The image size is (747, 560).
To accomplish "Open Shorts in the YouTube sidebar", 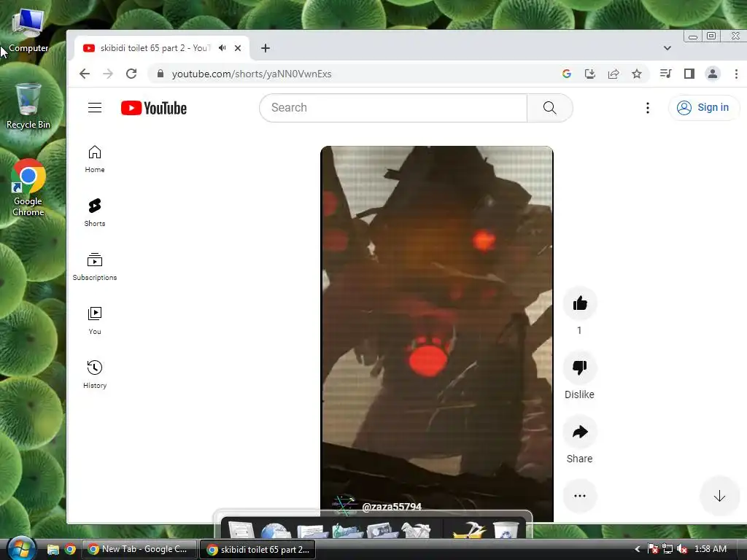I will coord(95,213).
